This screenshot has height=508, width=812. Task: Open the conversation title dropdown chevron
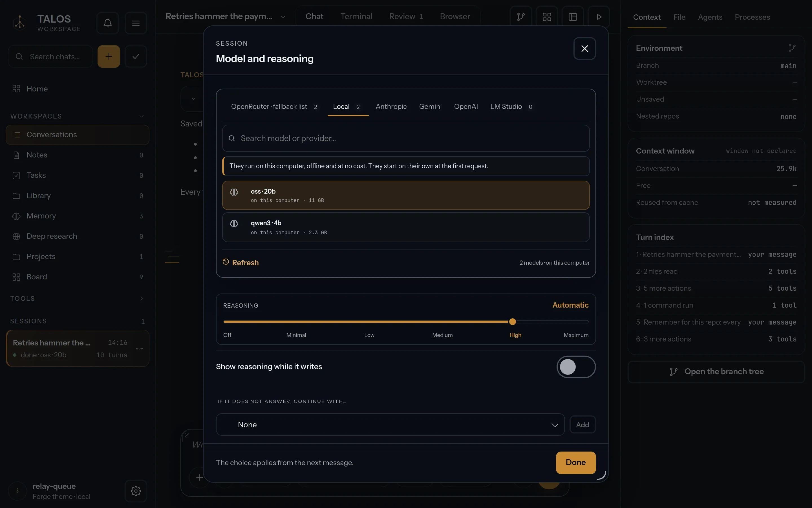pyautogui.click(x=283, y=17)
